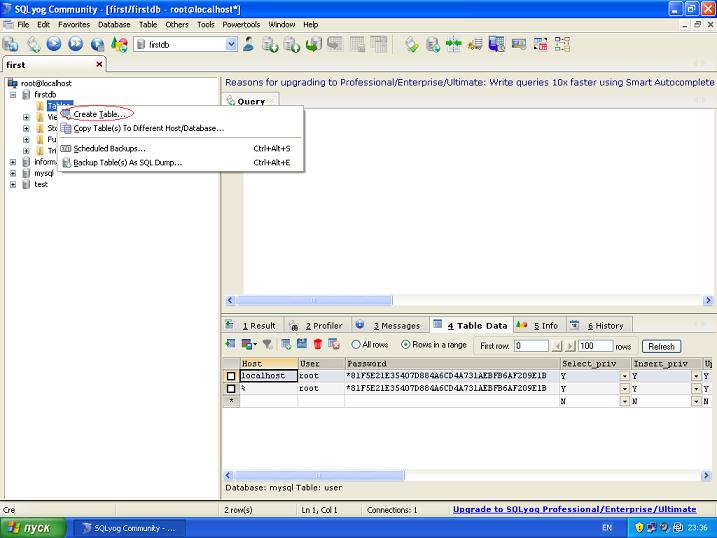Click previous rows arrow button

(x=557, y=346)
